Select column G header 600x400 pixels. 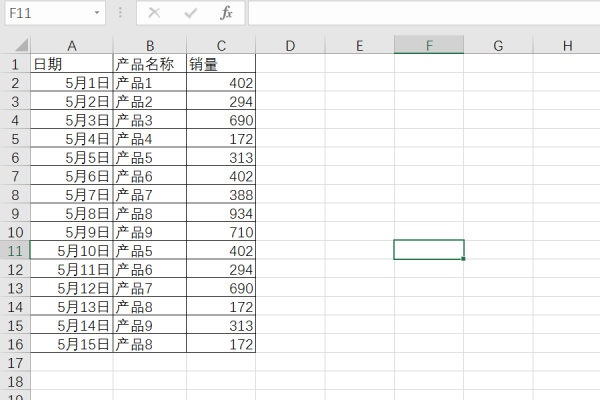pyautogui.click(x=498, y=46)
